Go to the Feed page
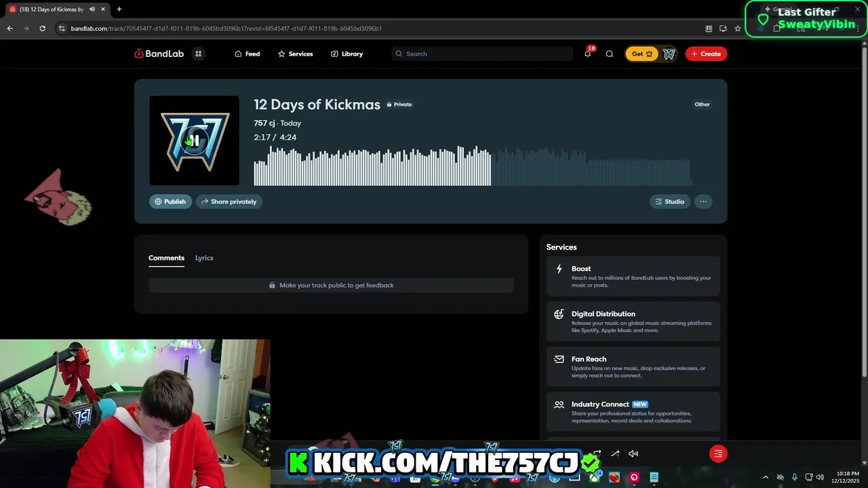 [247, 54]
